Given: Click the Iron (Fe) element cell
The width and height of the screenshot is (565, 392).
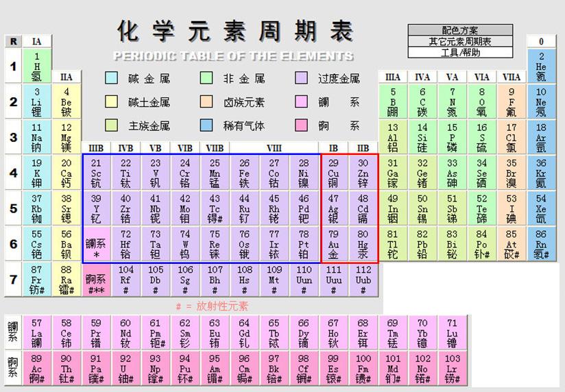Looking at the screenshot, I should [x=244, y=173].
